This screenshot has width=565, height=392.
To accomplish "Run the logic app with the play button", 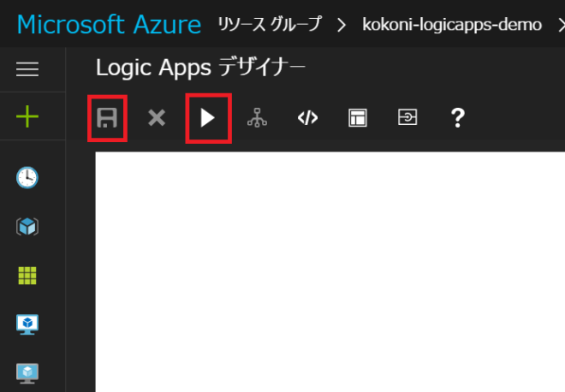I will coord(207,118).
